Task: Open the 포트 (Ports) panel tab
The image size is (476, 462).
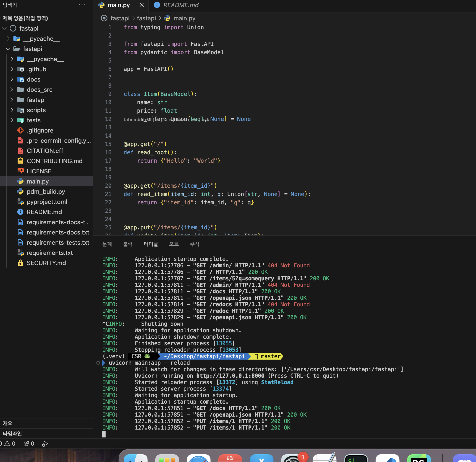Action: pyautogui.click(x=174, y=244)
